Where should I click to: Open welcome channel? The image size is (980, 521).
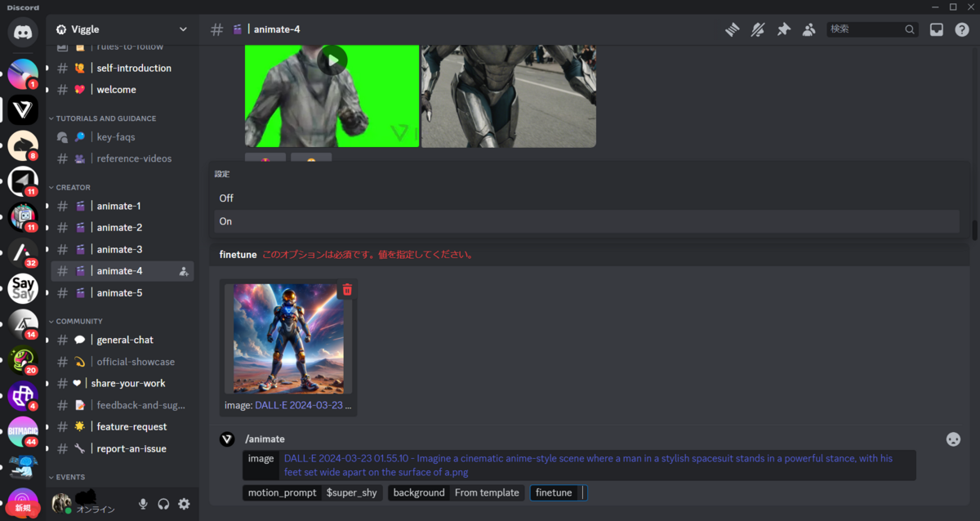(x=122, y=90)
